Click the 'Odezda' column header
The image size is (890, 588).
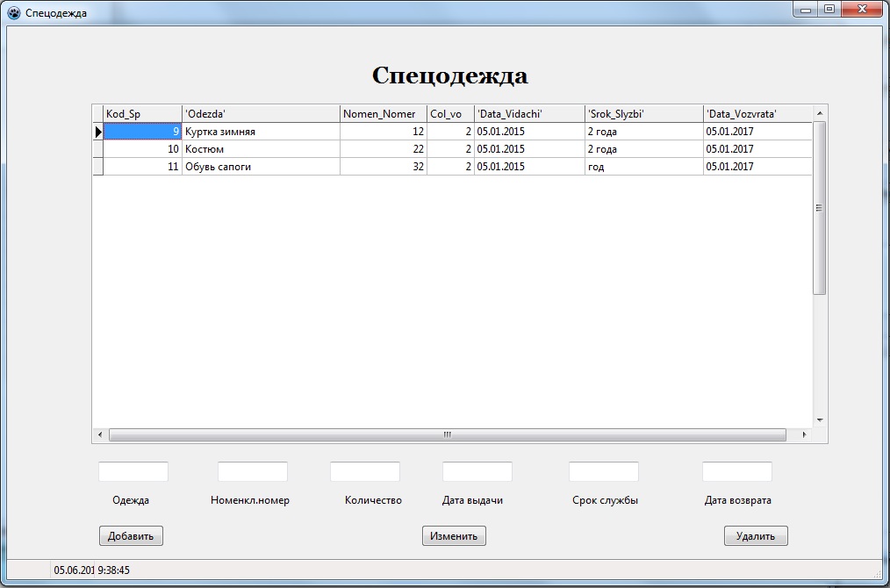261,113
